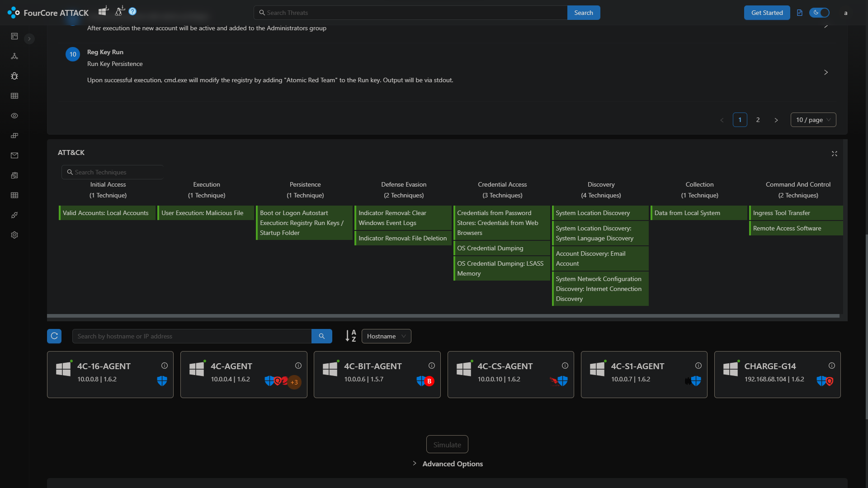Viewport: 868px width, 488px height.
Task: Go to page 2
Action: (x=758, y=120)
